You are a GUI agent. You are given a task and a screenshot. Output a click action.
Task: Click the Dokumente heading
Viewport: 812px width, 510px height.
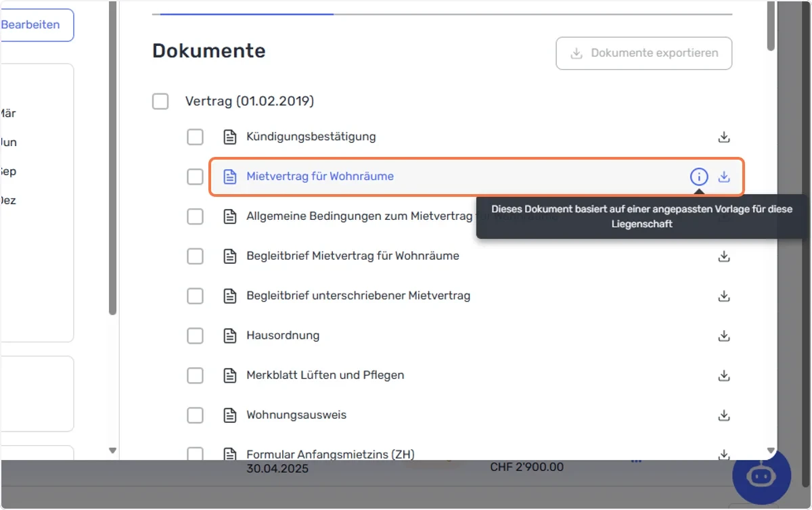pyautogui.click(x=209, y=51)
